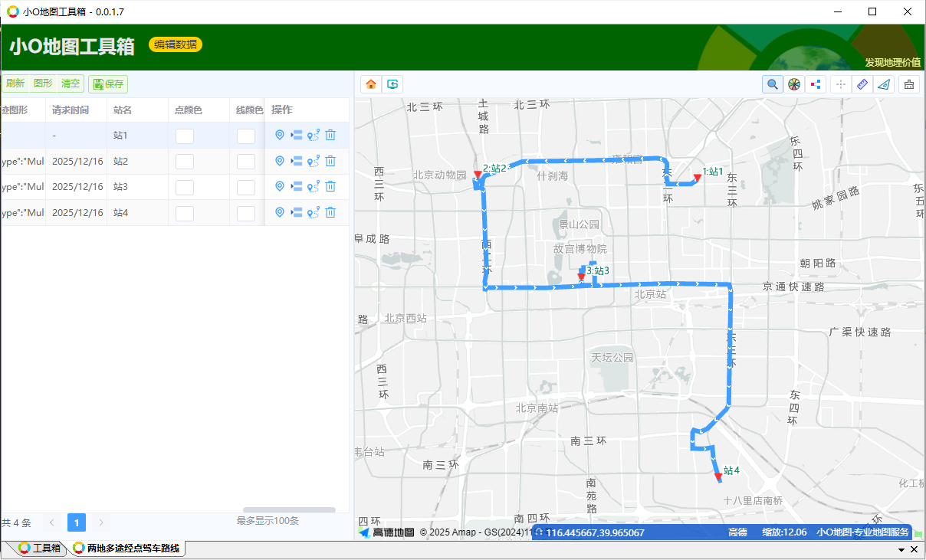Open the 站3 line color swatch
926x560 pixels.
click(246, 188)
